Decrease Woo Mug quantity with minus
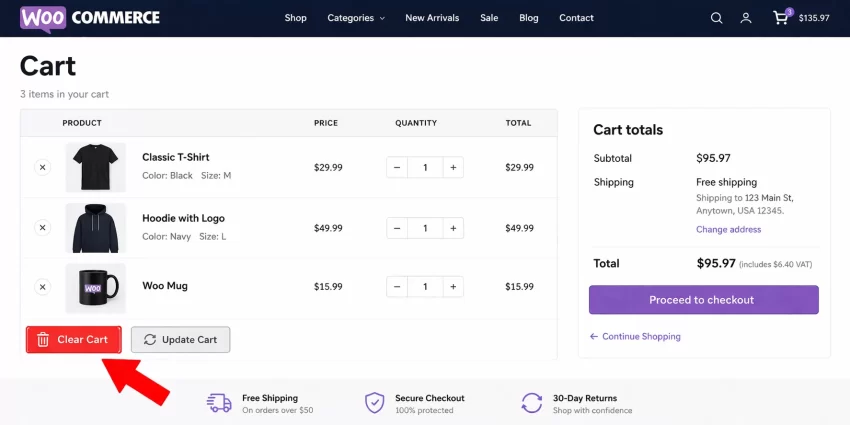The image size is (850, 425). click(x=397, y=287)
